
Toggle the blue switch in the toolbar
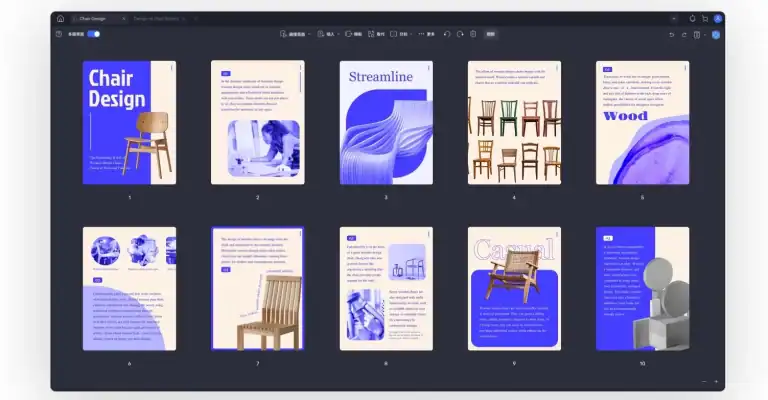coord(93,34)
